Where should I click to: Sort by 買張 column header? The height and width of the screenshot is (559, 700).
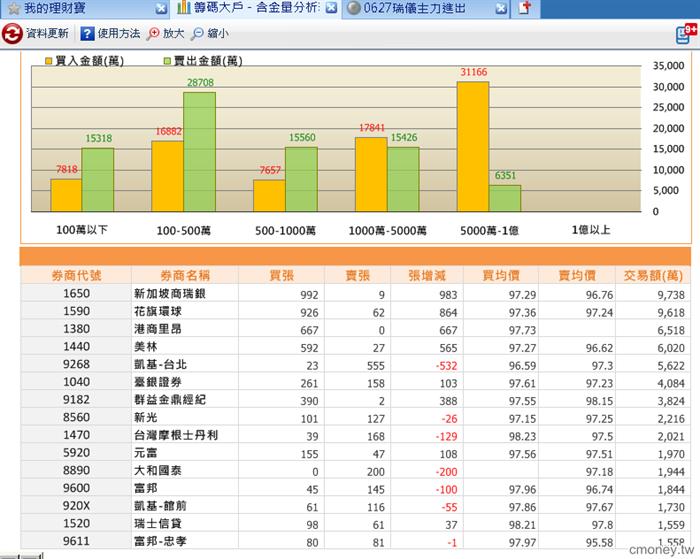pos(282,276)
